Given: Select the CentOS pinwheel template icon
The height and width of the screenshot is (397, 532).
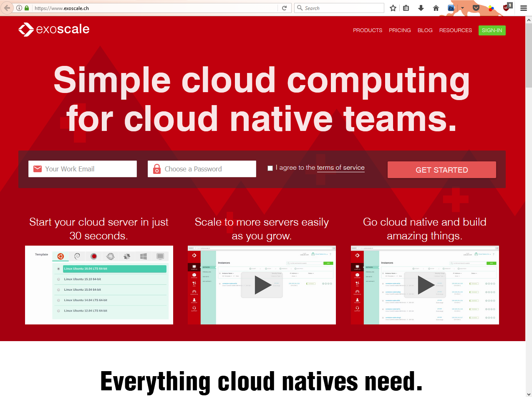Looking at the screenshot, I should 127,256.
